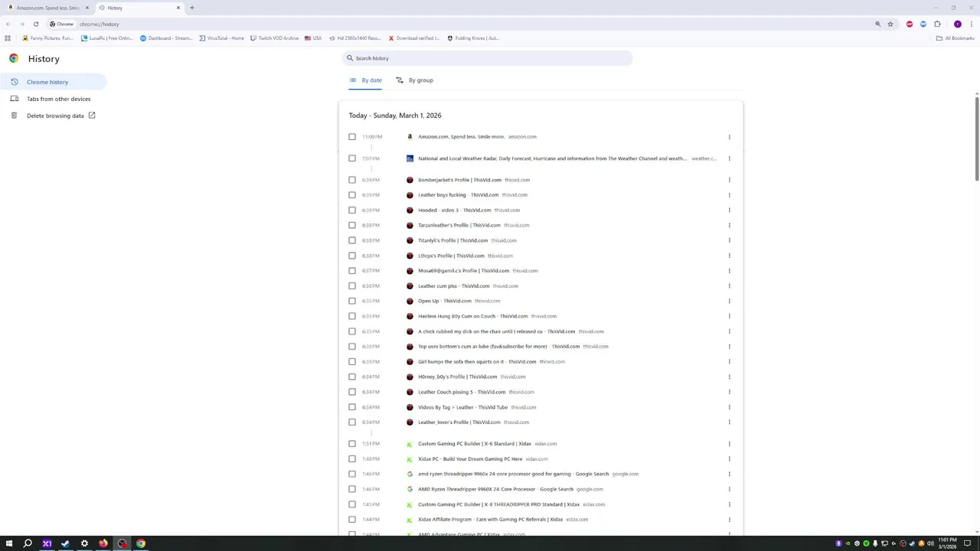Check the Weather Channel history entry checkbox
The width and height of the screenshot is (980, 551).
click(x=352, y=158)
